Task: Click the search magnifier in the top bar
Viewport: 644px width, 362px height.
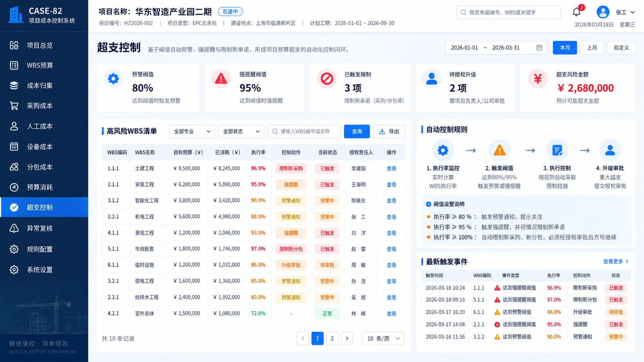Action: pyautogui.click(x=463, y=12)
